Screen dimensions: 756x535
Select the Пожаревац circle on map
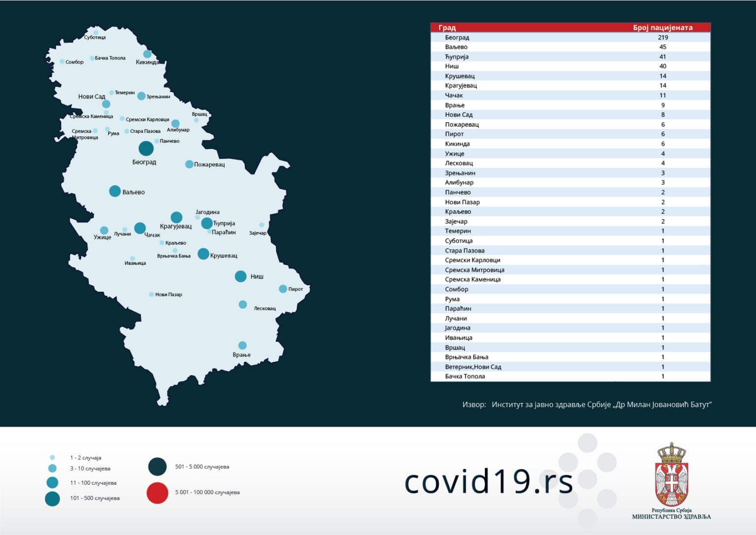pyautogui.click(x=189, y=164)
